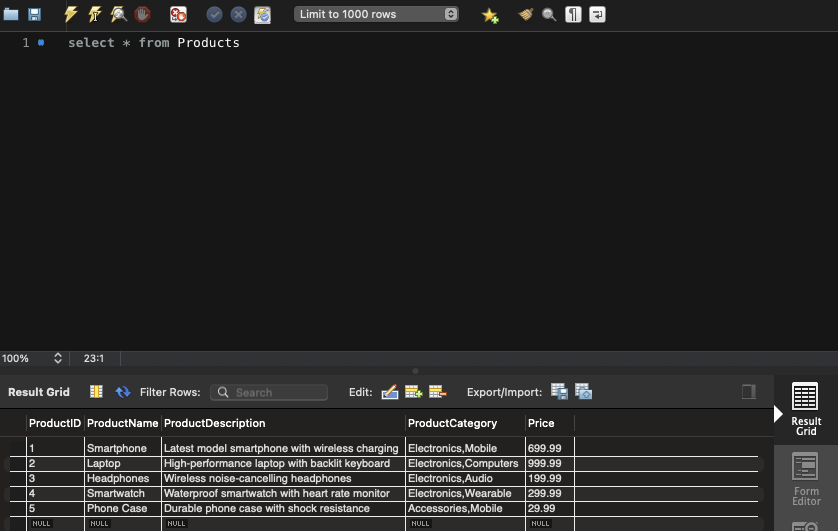The height and width of the screenshot is (531, 838).
Task: Expand the result side panel arrow
Action: click(x=779, y=413)
